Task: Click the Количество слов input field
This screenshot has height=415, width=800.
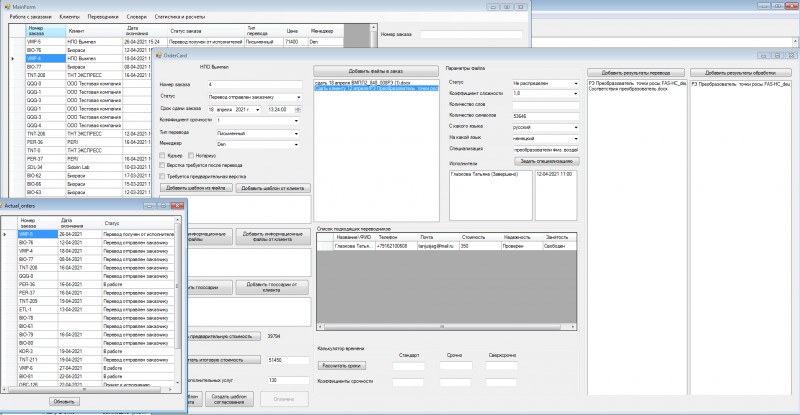Action: coord(546,104)
